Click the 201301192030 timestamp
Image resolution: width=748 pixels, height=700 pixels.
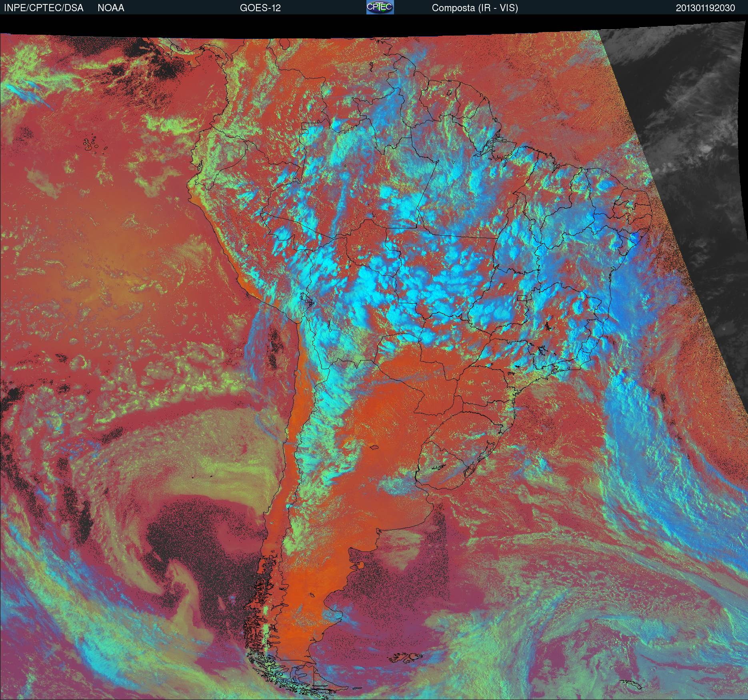click(x=706, y=8)
